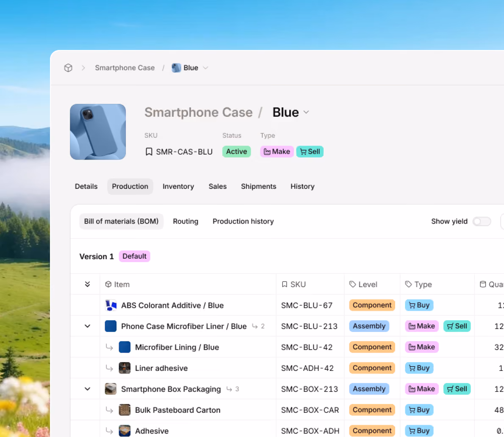504x437 pixels.
Task: Click Buy badge on ABS Colorant Additive row
Action: (419, 305)
